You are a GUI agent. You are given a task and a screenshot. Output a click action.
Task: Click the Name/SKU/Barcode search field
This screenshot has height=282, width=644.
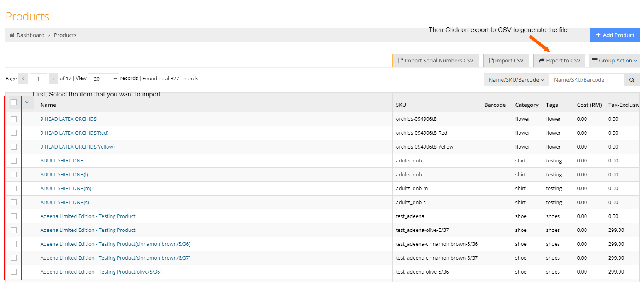coord(586,80)
